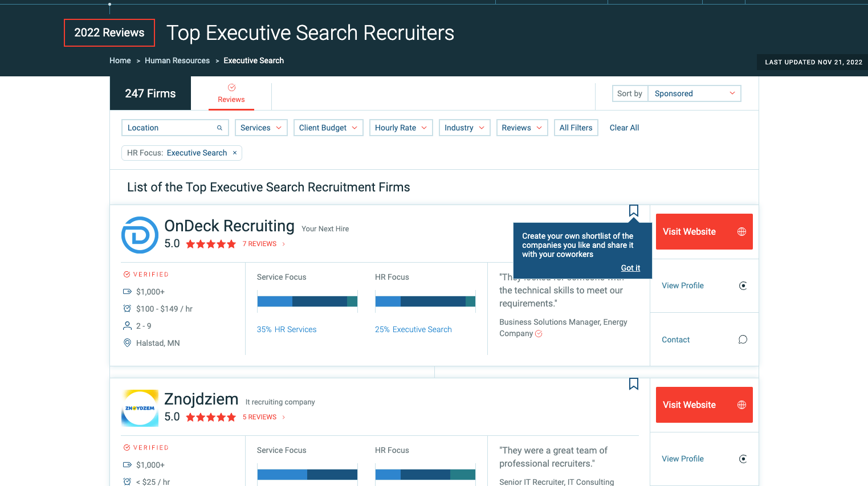Screen dimensions: 868x486
Task: Click the magnifier icon in the Location filter
Action: pos(219,128)
